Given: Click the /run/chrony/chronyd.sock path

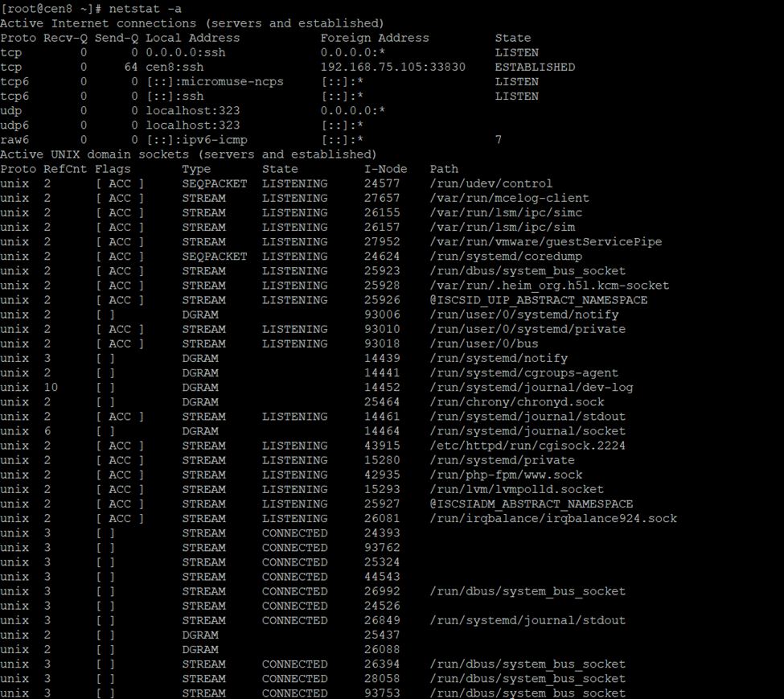Looking at the screenshot, I should (517, 402).
